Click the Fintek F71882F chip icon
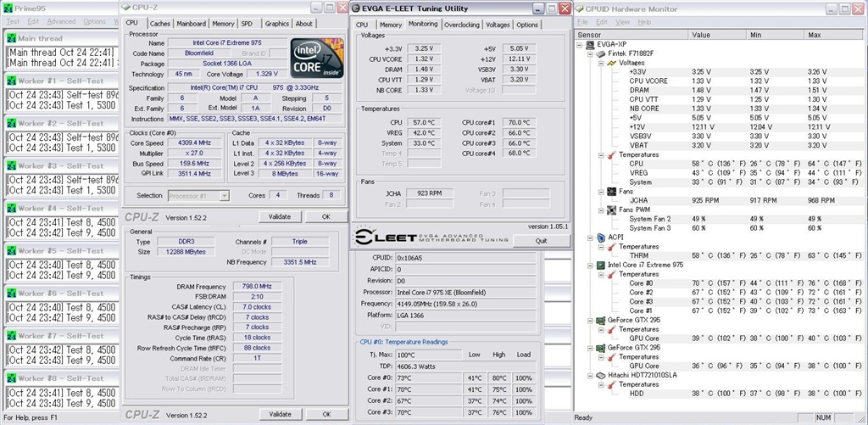This screenshot has width=868, height=425. pos(601,53)
